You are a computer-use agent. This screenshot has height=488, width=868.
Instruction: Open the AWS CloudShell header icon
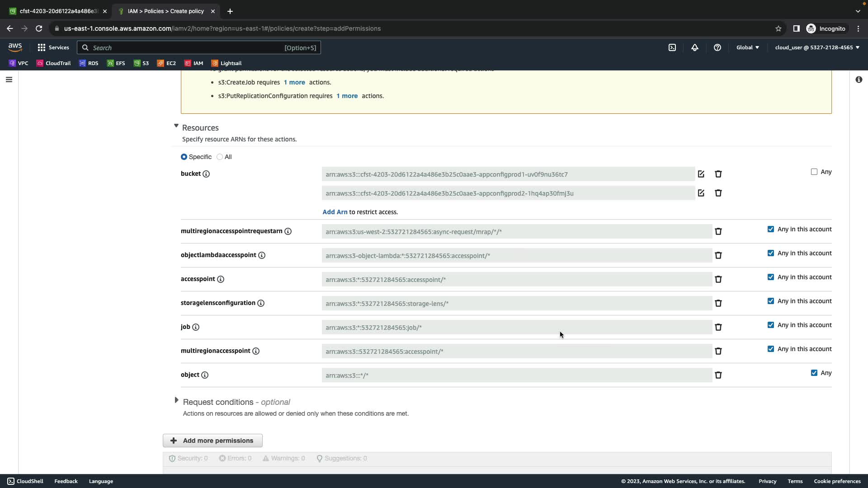click(672, 47)
